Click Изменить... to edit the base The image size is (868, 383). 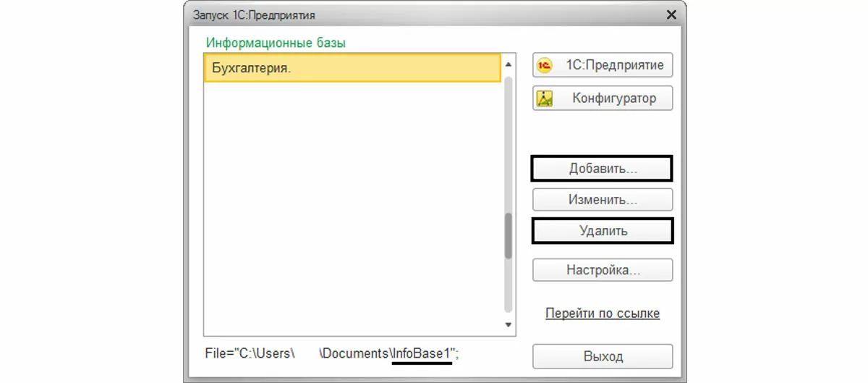tap(603, 199)
